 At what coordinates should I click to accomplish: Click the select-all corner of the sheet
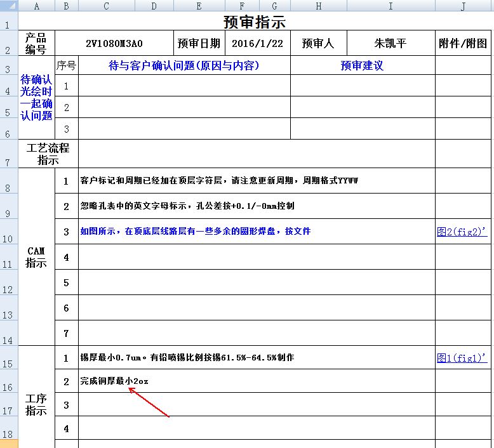point(9,5)
